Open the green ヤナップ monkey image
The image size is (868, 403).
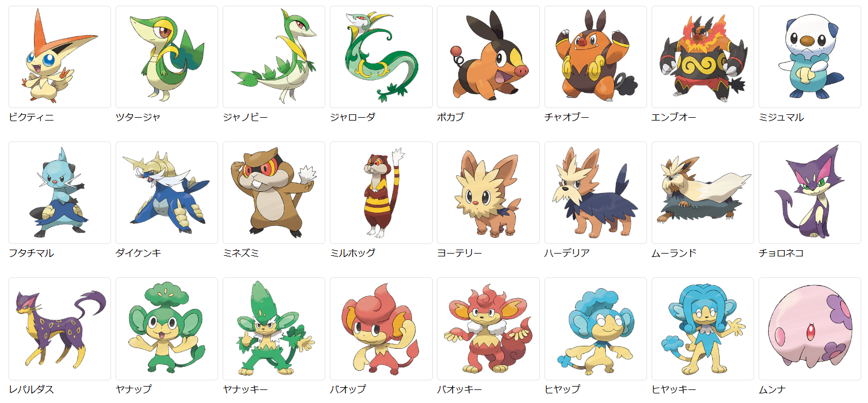point(167,329)
